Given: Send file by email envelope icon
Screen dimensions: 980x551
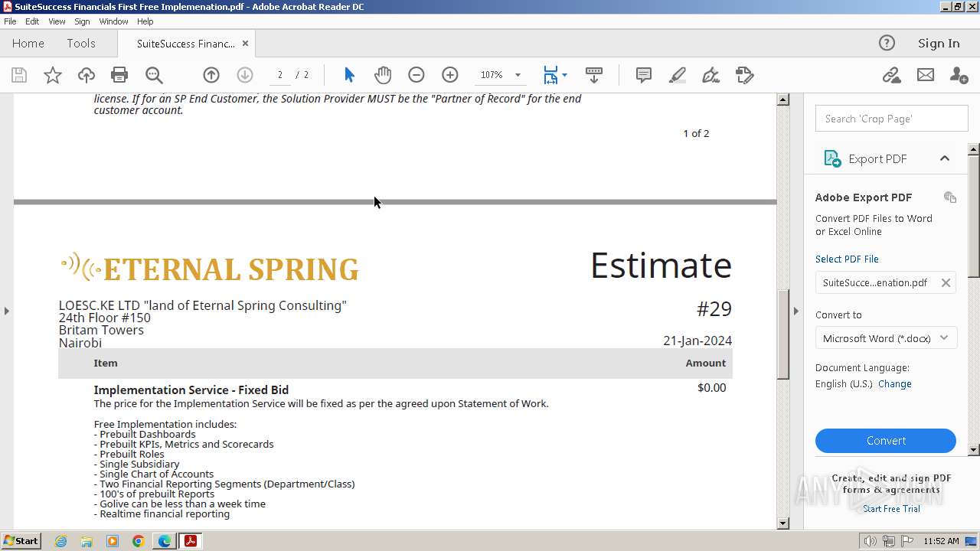Looking at the screenshot, I should point(926,75).
